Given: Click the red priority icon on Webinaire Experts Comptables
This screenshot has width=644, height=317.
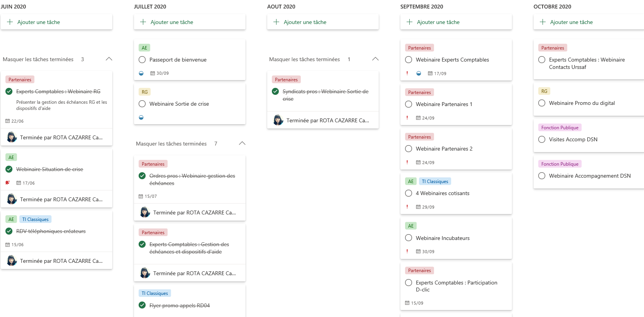Looking at the screenshot, I should [407, 73].
